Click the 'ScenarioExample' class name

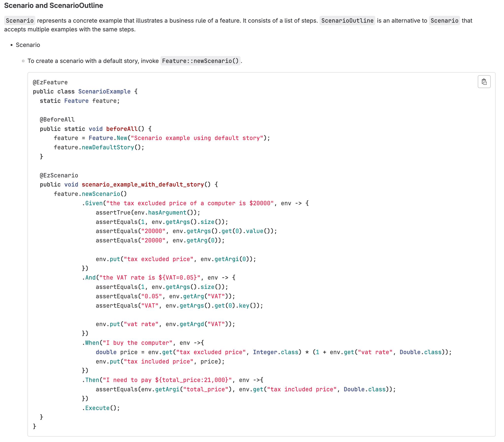104,92
